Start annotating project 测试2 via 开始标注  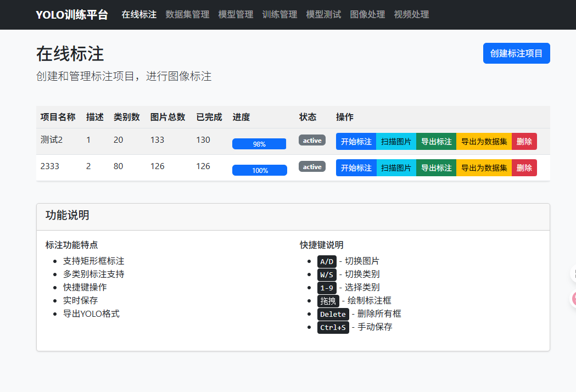356,141
